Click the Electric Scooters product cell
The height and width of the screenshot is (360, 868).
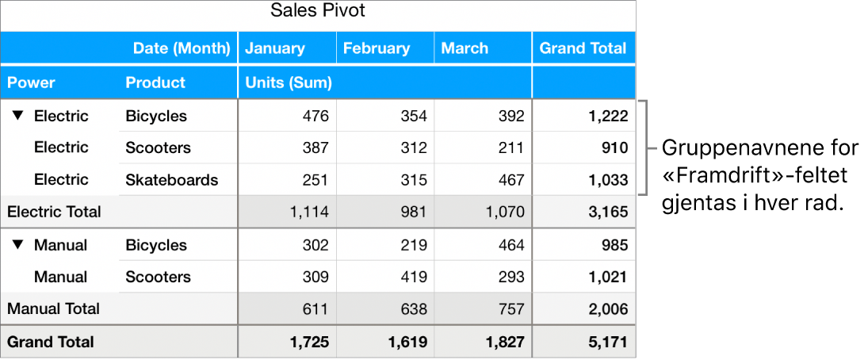pos(158,147)
